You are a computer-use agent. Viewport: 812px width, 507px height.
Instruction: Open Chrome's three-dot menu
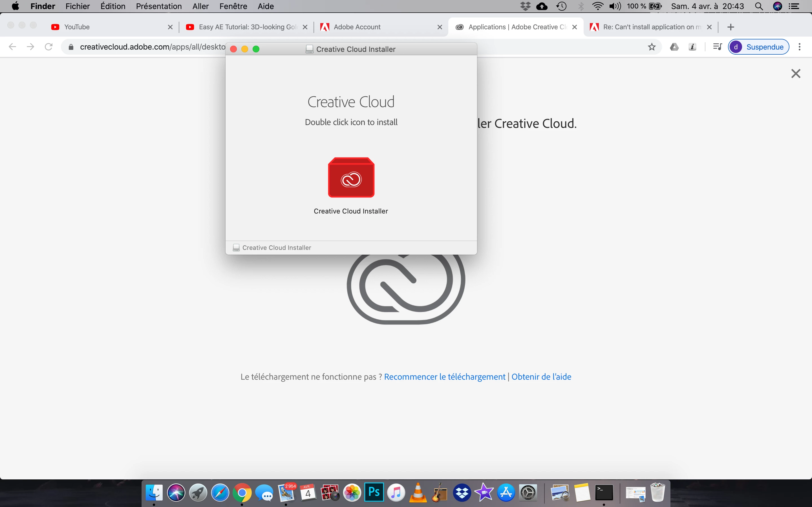click(x=800, y=47)
